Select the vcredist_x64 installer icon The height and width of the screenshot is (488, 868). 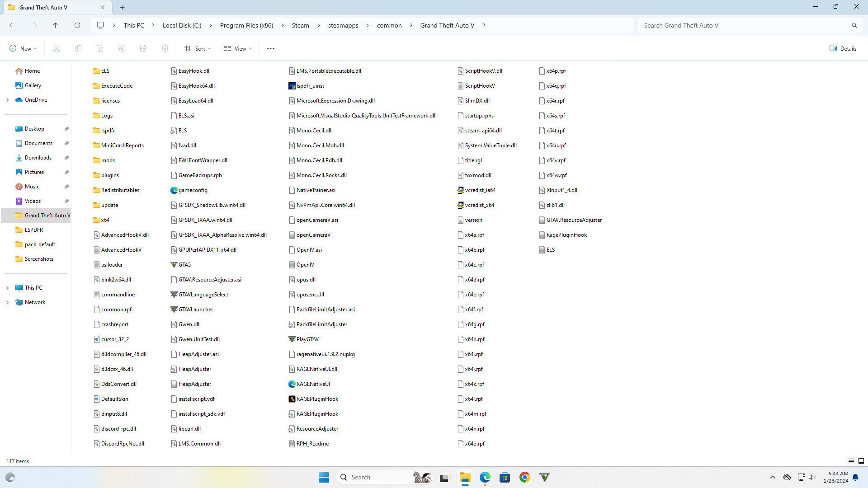pos(461,205)
